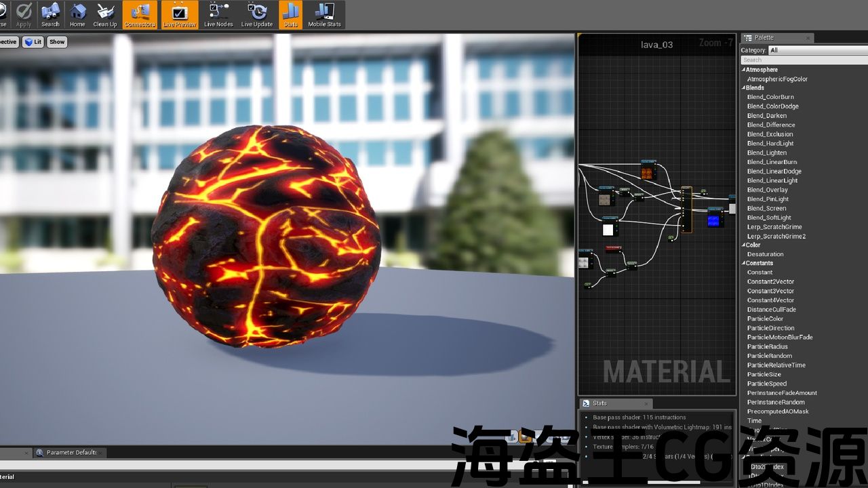This screenshot has height=488, width=868.
Task: Toggle the Stats toolbar button
Action: 290,15
